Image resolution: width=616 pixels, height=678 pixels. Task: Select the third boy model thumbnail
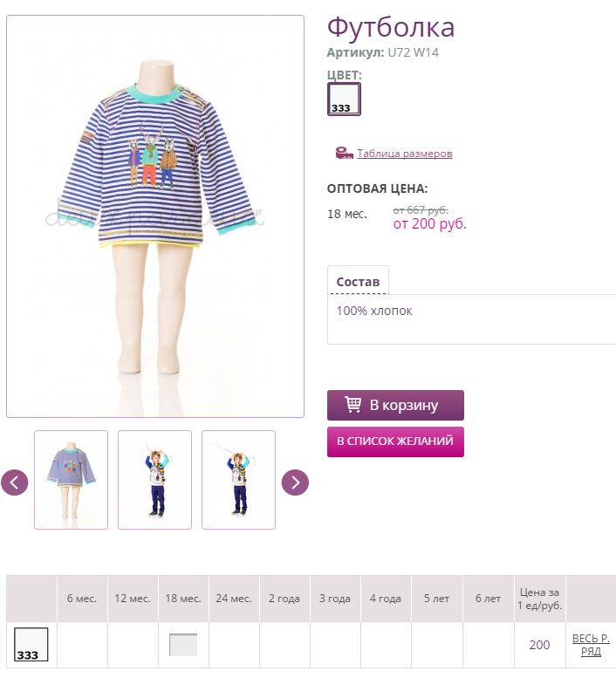click(x=238, y=480)
